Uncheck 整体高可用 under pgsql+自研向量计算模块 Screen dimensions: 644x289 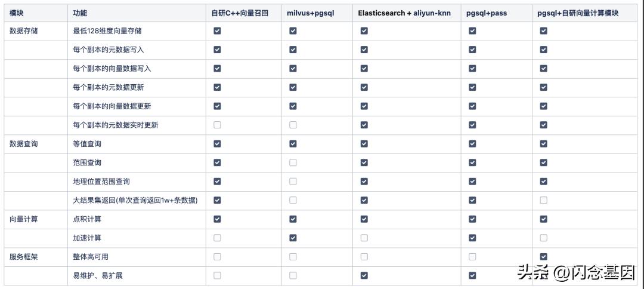coord(543,257)
